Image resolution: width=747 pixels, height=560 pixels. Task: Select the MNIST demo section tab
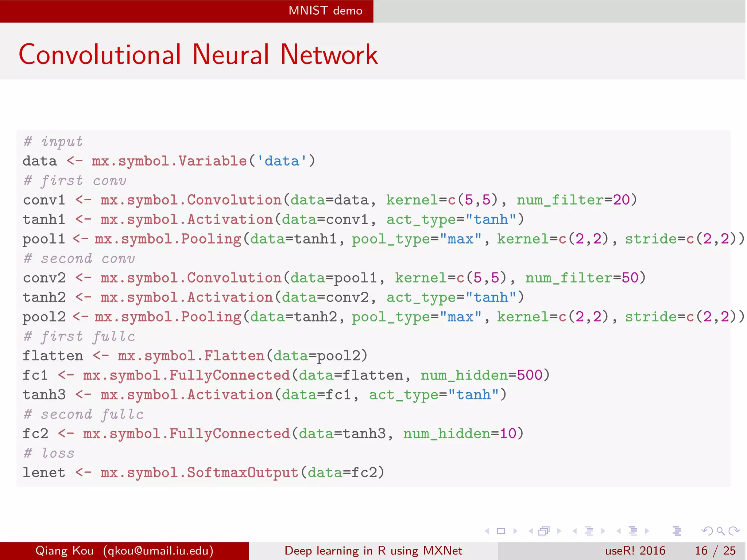tap(325, 11)
